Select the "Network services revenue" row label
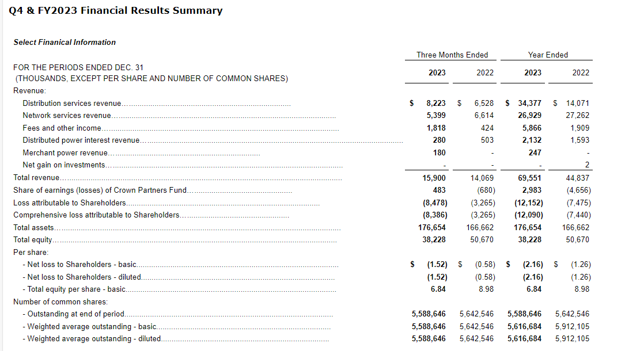Viewport: 644px width, 351px height. click(x=66, y=116)
